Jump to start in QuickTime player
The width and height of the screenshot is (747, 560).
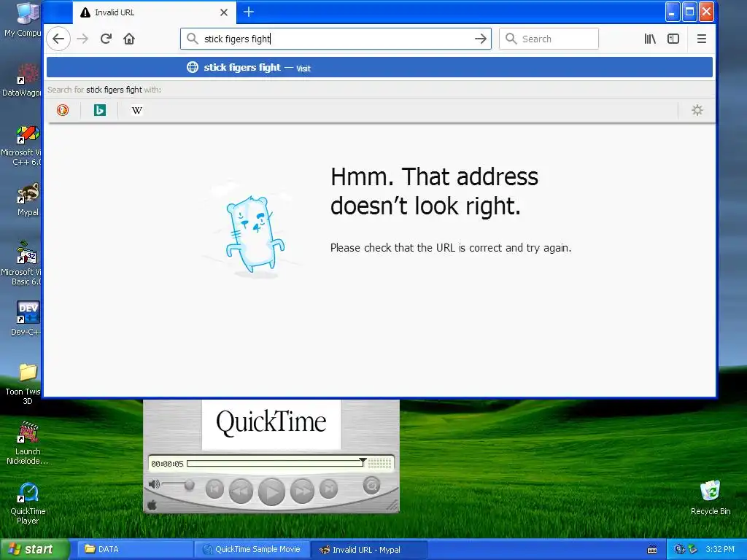click(x=214, y=489)
